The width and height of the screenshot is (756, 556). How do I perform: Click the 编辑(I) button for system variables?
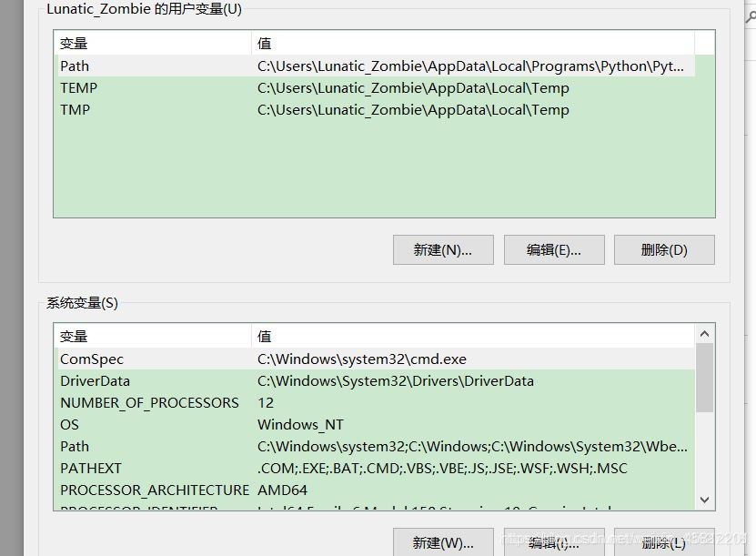tap(554, 543)
